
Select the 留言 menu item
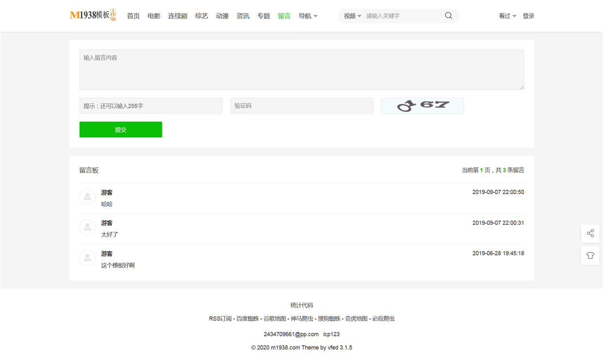click(x=284, y=16)
